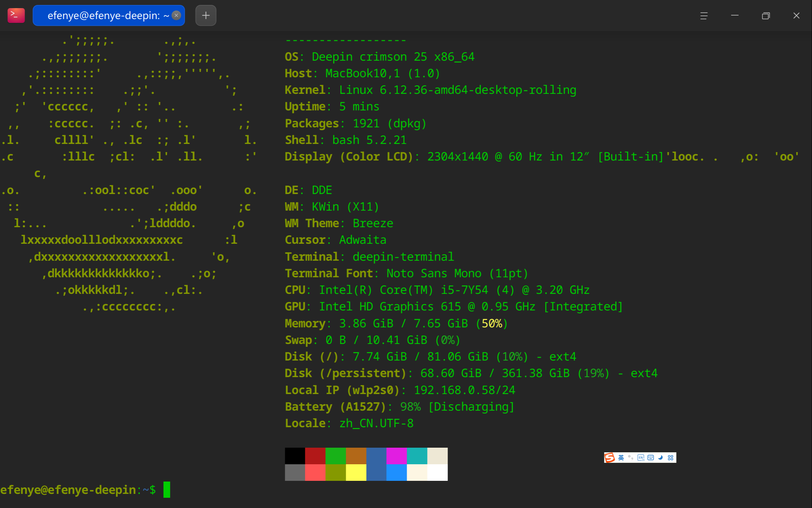This screenshot has width=812, height=508.
Task: Click the EN language icon in input toolbar
Action: 641,458
